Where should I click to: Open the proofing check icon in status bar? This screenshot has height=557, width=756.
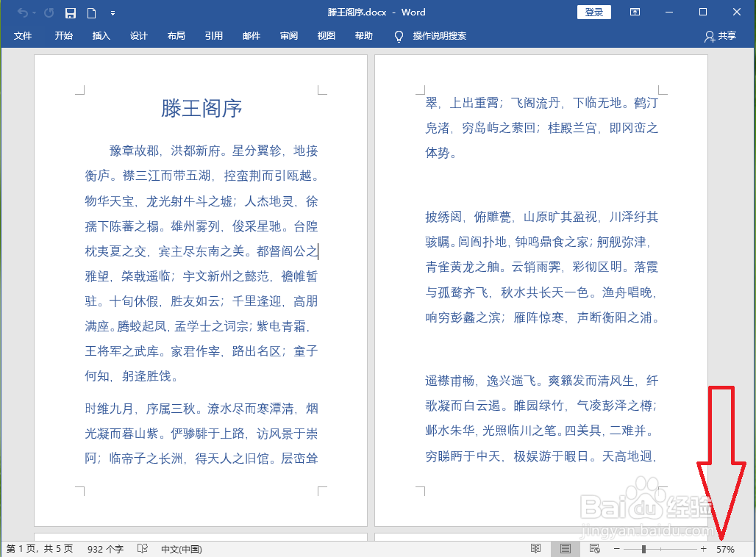(142, 548)
